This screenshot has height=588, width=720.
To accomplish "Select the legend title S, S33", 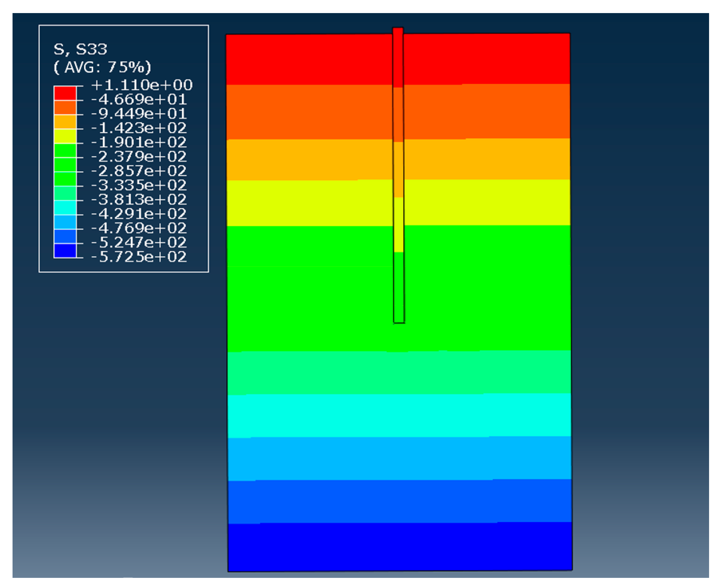I will pos(80,49).
